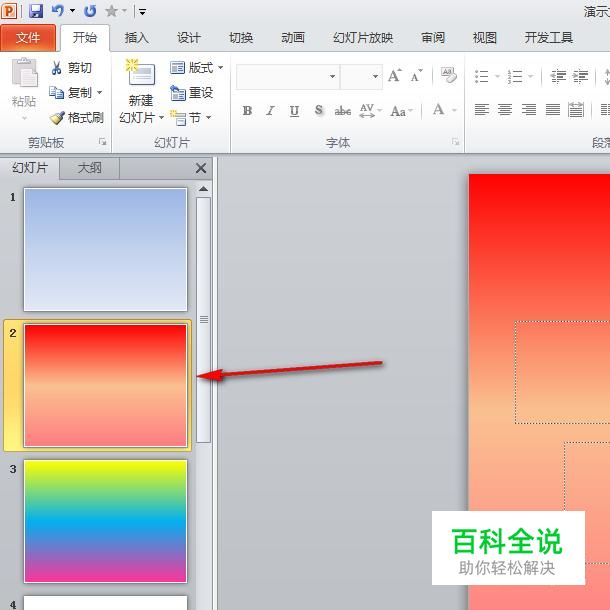The width and height of the screenshot is (610, 610).
Task: Select slide 1 blue gradient thumbnail
Action: [105, 249]
